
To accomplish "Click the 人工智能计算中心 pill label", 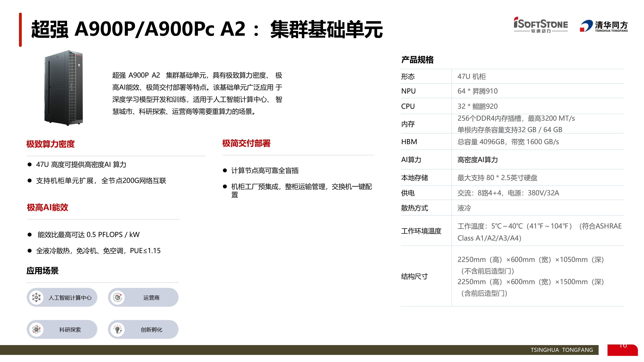I will pyautogui.click(x=70, y=297).
